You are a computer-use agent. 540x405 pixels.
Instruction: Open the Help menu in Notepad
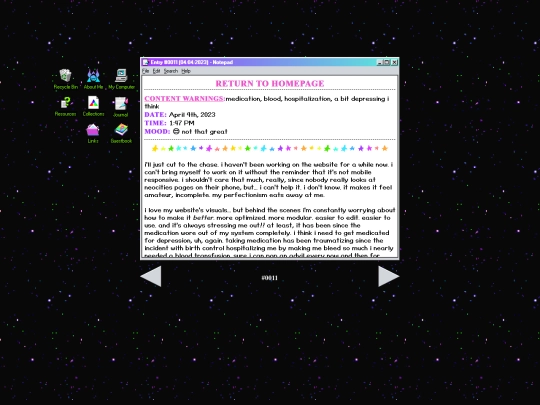tap(186, 71)
